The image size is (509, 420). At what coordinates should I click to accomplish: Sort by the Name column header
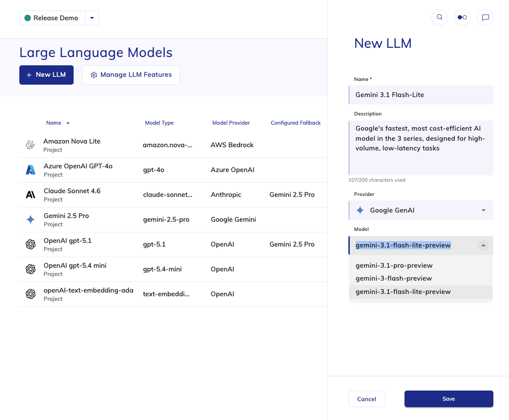coord(53,123)
